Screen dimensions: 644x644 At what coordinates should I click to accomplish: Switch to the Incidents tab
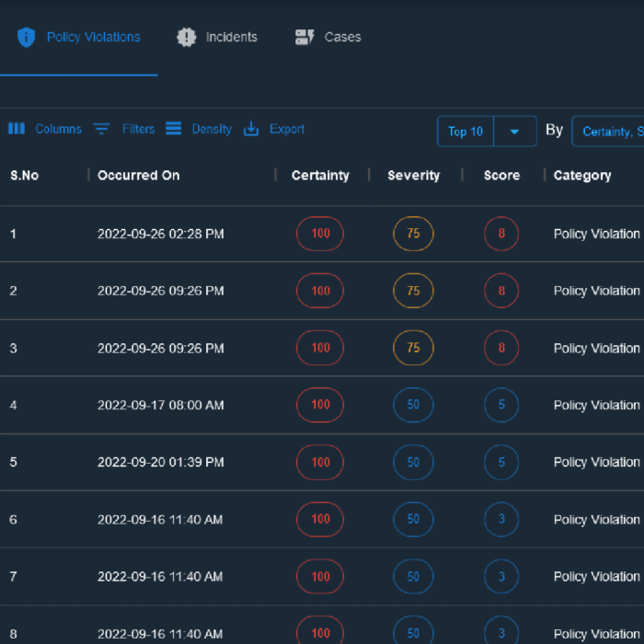click(x=231, y=38)
